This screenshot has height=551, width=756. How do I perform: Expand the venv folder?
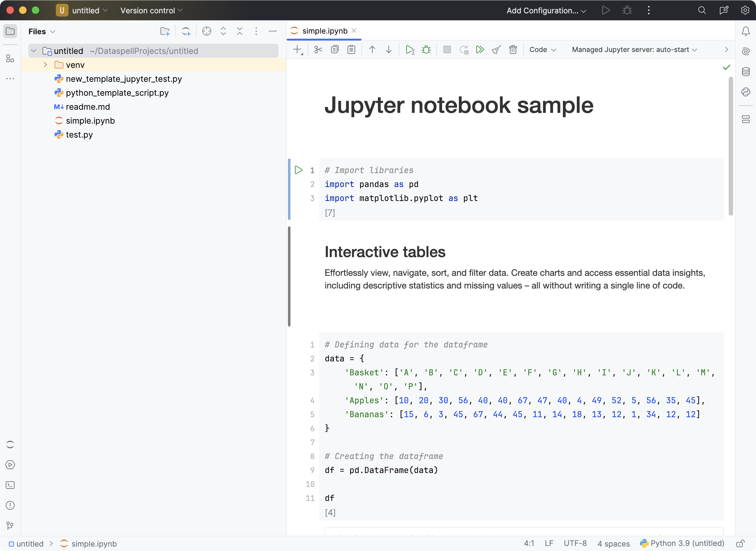[x=45, y=65]
